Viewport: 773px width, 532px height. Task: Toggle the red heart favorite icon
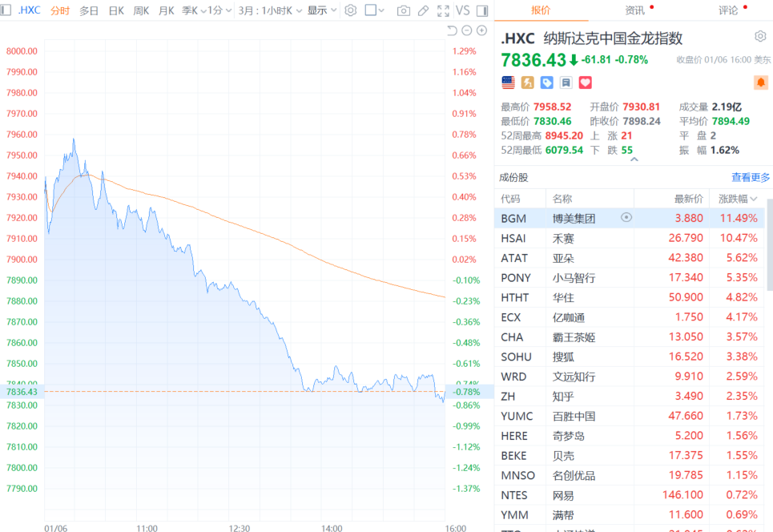[x=586, y=83]
